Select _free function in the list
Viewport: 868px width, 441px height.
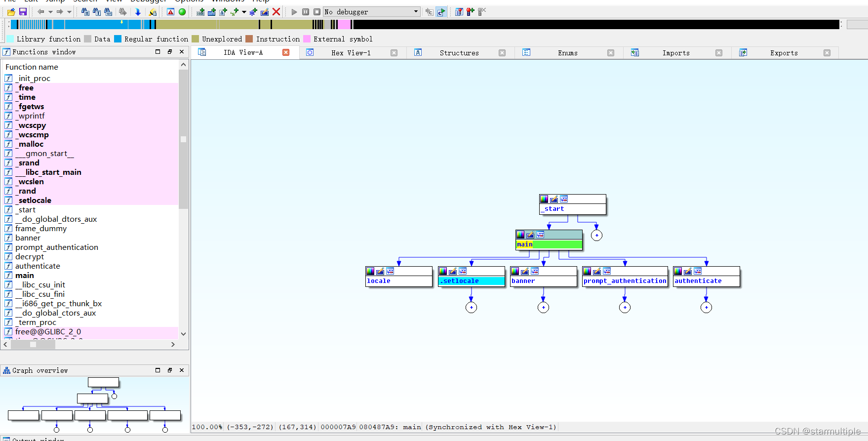pos(91,87)
